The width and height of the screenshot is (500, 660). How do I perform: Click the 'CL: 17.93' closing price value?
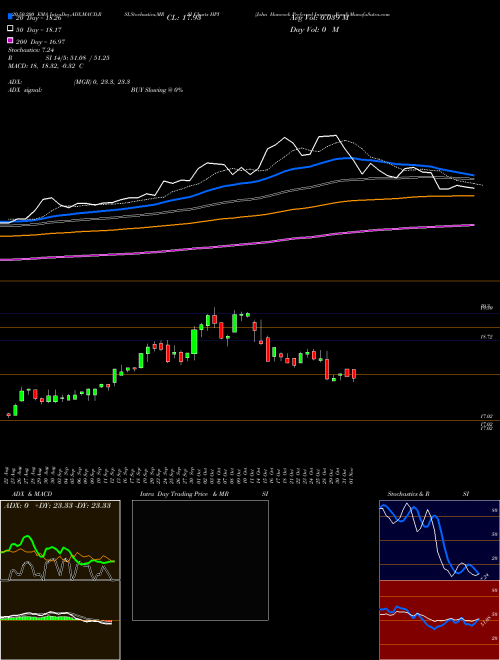click(x=184, y=18)
